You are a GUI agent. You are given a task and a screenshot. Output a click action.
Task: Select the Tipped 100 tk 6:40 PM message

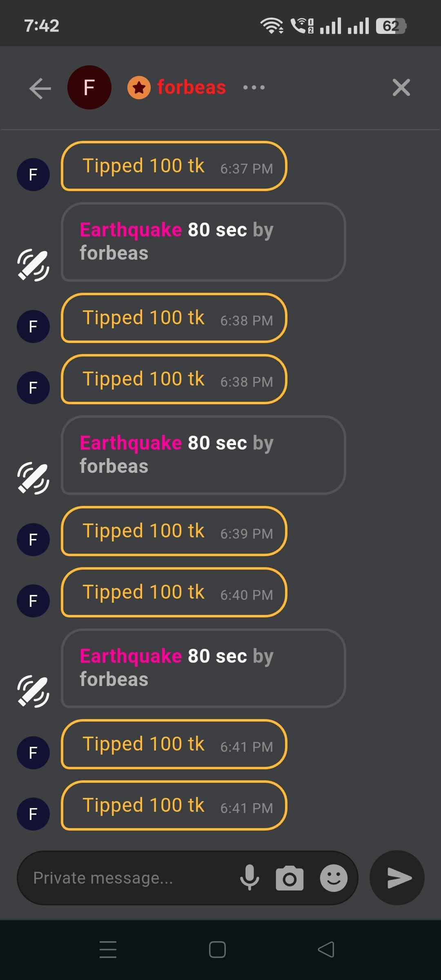pos(174,592)
